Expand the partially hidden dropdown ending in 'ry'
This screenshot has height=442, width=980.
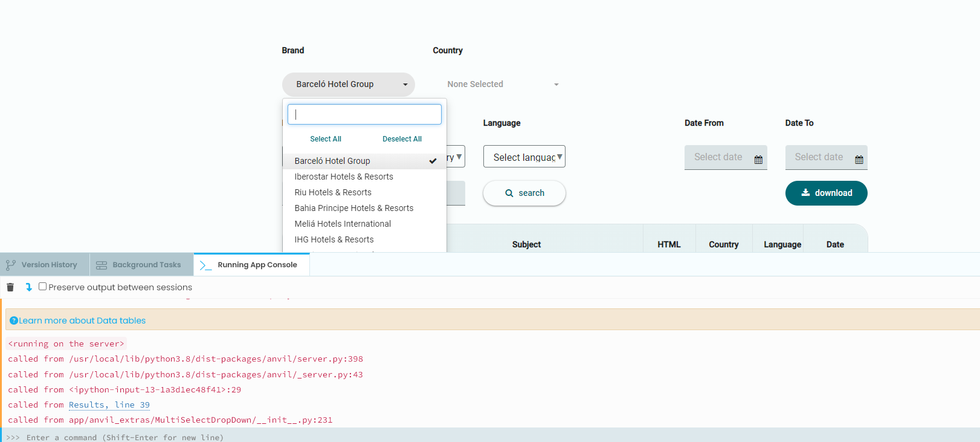[x=456, y=157]
